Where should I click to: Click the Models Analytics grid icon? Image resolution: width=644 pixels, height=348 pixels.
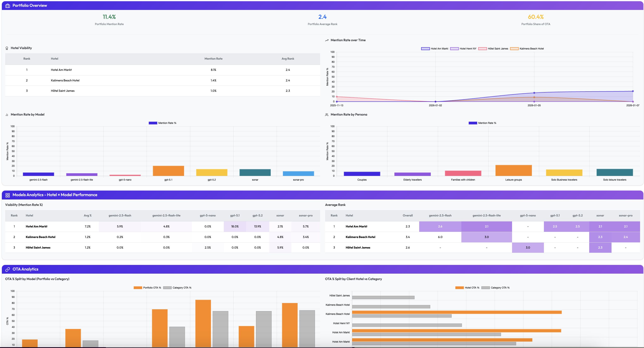tap(7, 195)
